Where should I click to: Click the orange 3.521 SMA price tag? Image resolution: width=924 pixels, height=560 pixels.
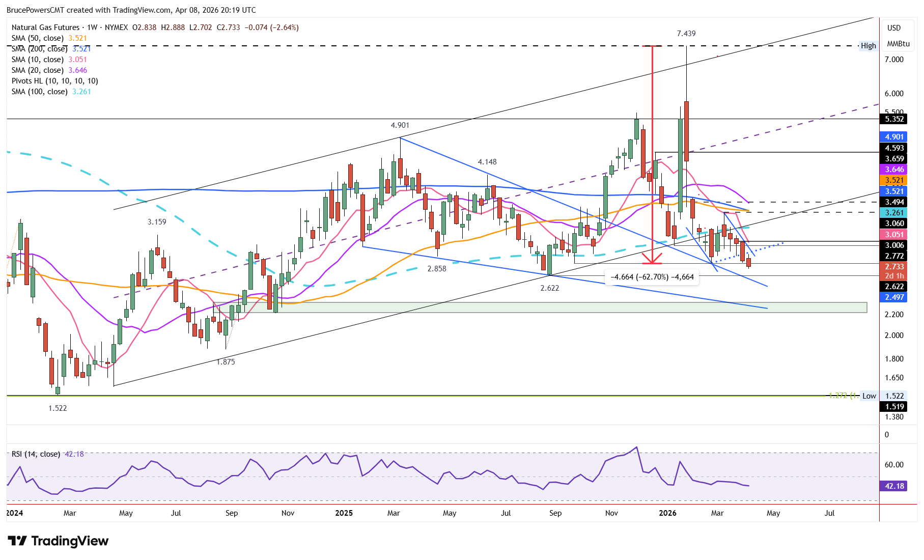pyautogui.click(x=894, y=180)
